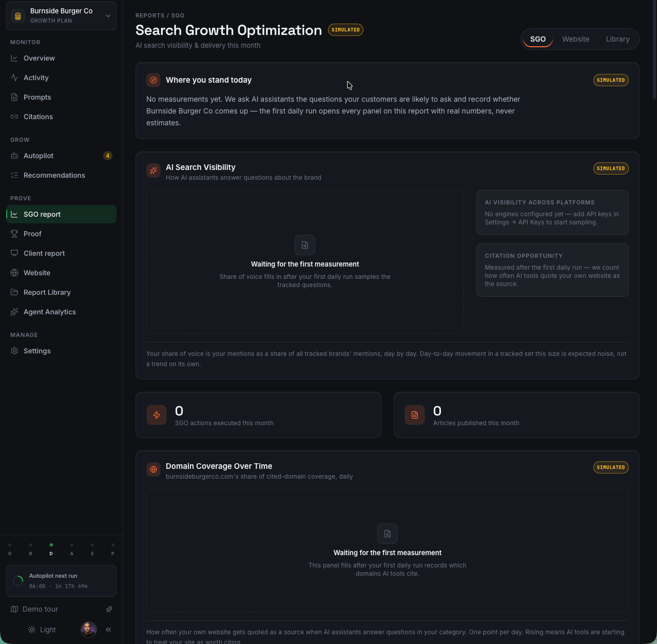The height and width of the screenshot is (644, 657).
Task: Click the Report Library folder icon
Action: coord(14,292)
